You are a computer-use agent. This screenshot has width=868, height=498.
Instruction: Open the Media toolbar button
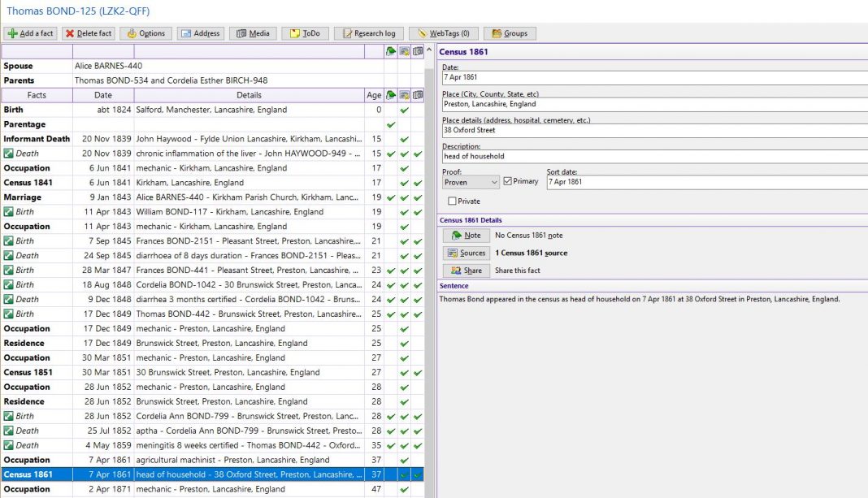[253, 33]
